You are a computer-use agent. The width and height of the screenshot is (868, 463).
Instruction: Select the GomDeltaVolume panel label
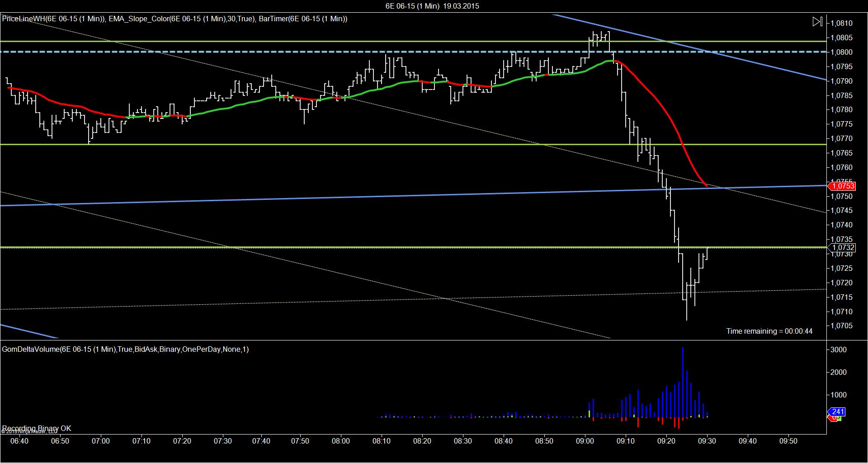coord(125,349)
